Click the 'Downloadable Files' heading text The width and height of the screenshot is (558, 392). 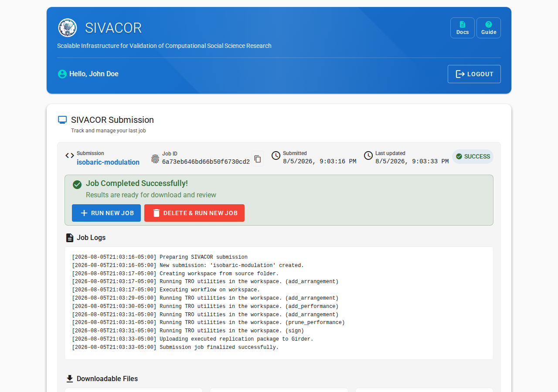coord(107,378)
